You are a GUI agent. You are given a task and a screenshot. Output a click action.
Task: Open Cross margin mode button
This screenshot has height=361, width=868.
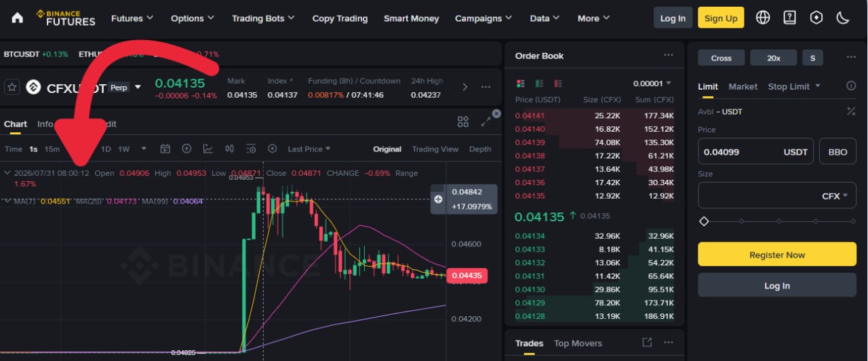pyautogui.click(x=722, y=58)
